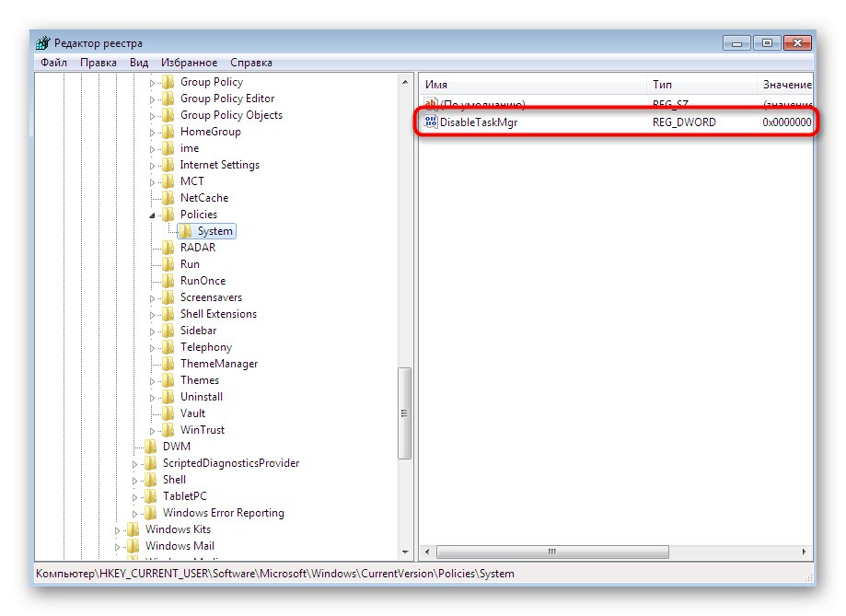The image size is (846, 616).
Task: Sort values by Тип column header
Action: [x=701, y=85]
